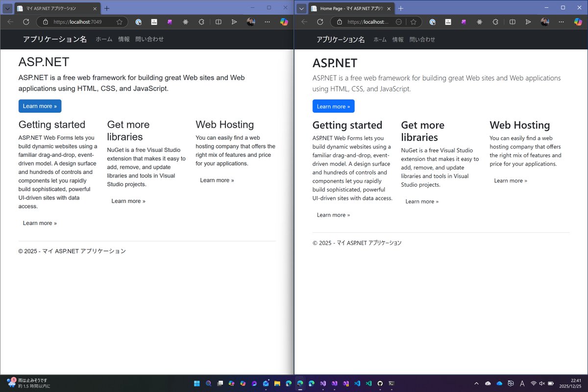This screenshot has height=392, width=588.
Task: Toggle split screen in the right window toolbar
Action: (512, 22)
